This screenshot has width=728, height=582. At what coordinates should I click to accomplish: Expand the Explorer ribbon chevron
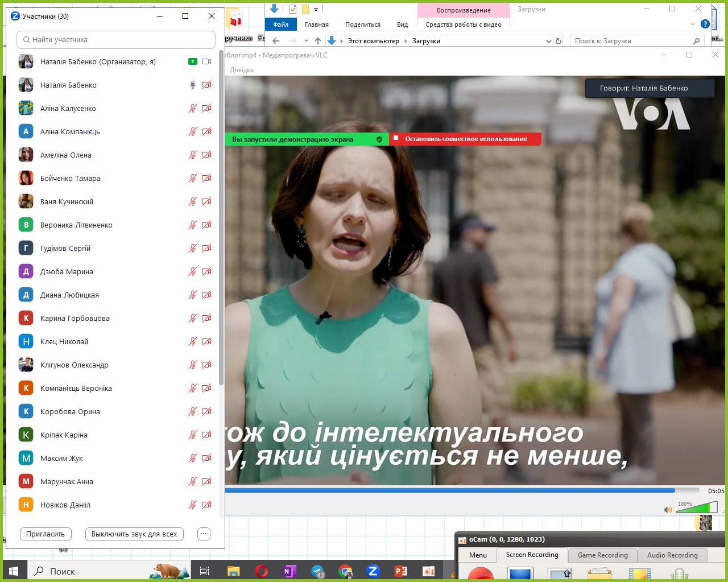[x=692, y=24]
